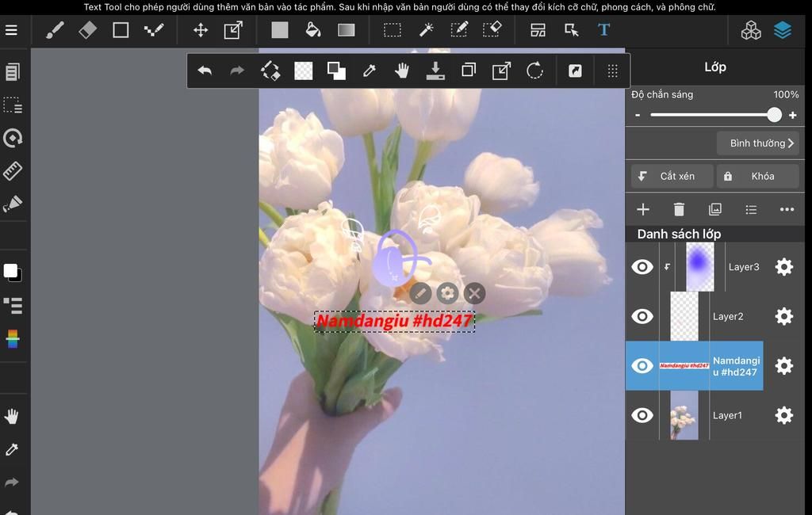The height and width of the screenshot is (515, 812).
Task: Select the Eraser tool
Action: coord(87,30)
